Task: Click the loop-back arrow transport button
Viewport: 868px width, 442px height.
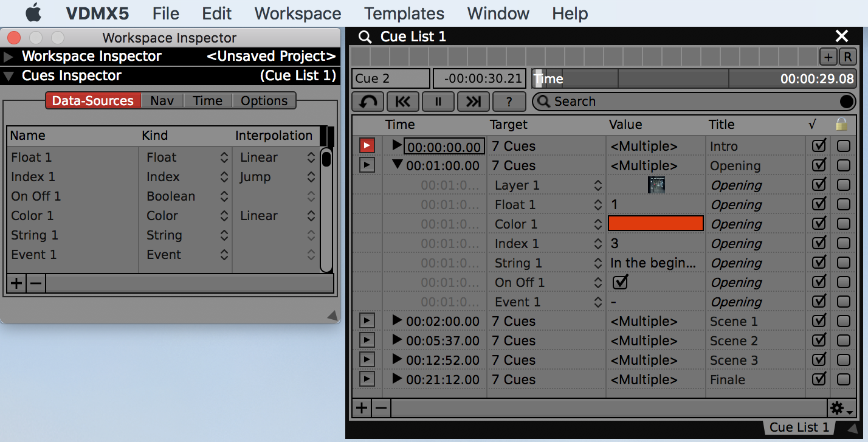Action: pyautogui.click(x=368, y=102)
